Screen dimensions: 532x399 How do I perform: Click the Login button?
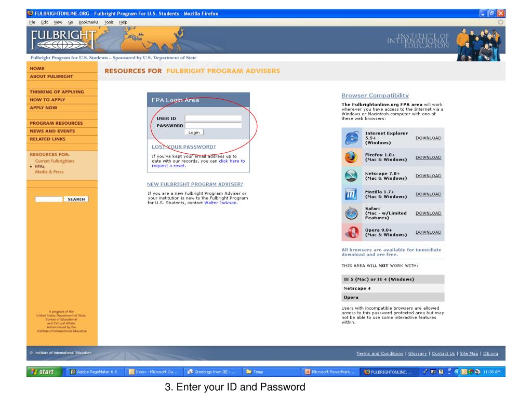(x=194, y=132)
